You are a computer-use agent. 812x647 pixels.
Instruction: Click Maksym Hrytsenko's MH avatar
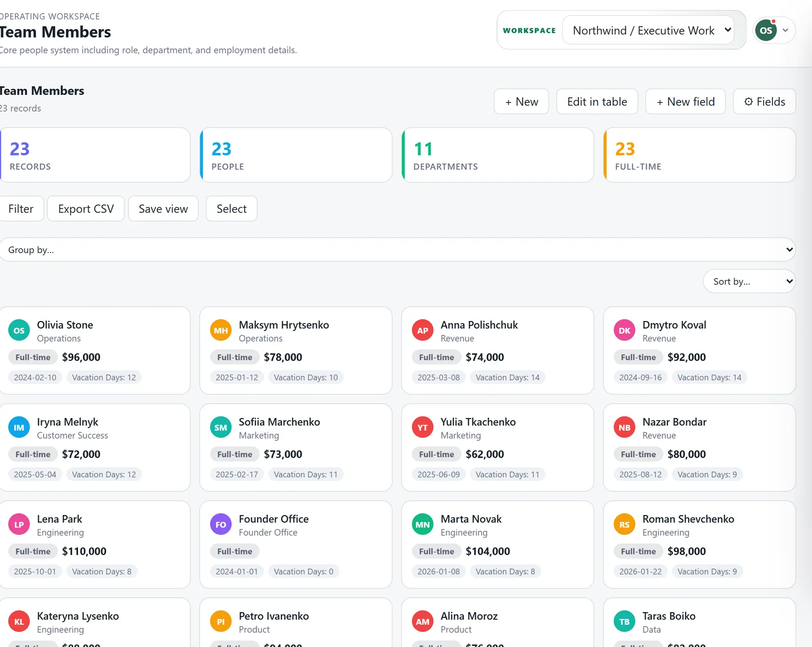point(221,331)
